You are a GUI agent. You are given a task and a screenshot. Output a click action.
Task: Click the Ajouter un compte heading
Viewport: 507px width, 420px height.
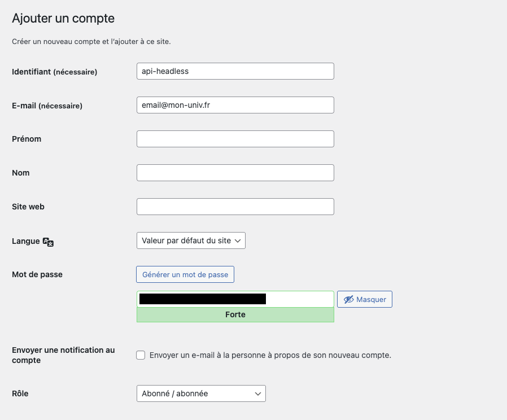click(x=63, y=19)
